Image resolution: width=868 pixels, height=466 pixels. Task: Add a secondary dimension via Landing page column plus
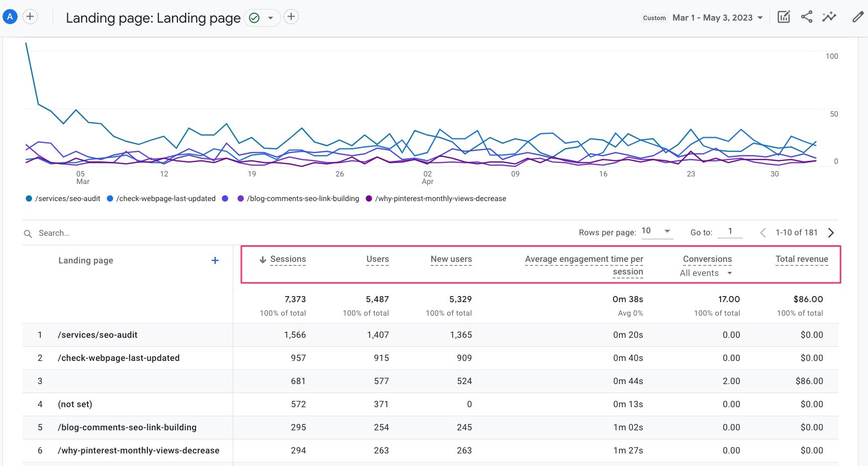tap(215, 260)
